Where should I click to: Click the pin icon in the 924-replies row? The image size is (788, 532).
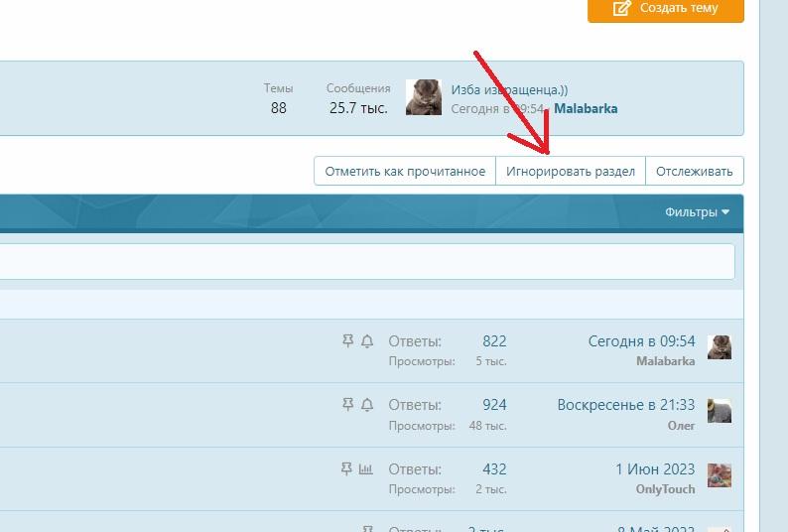click(347, 405)
